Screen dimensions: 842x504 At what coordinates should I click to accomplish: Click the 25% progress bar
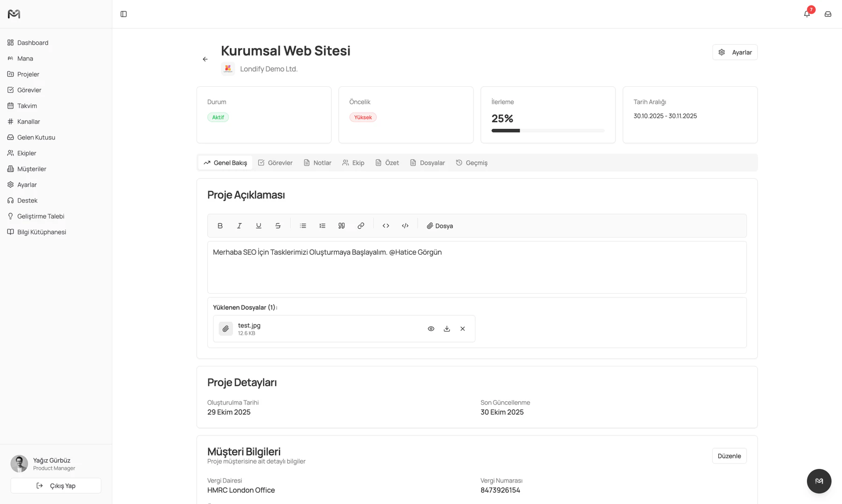(547, 131)
